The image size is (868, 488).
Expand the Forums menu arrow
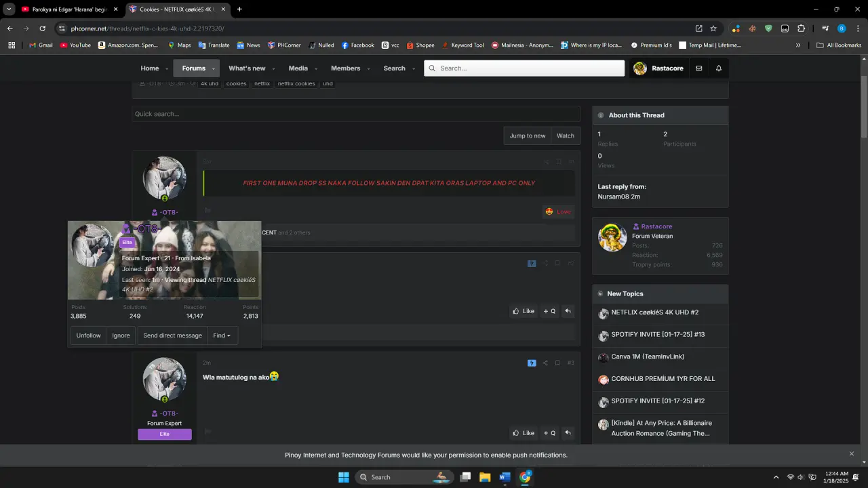click(214, 68)
